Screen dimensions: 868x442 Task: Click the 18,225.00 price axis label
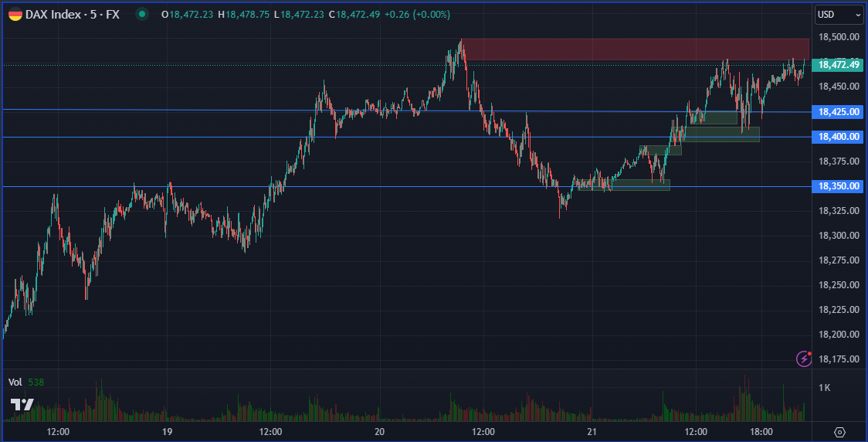839,310
